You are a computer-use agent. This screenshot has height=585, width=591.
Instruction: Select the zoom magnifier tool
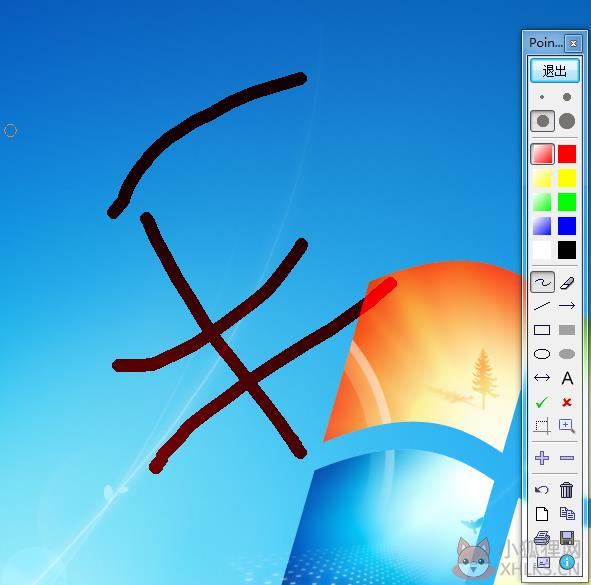tap(567, 426)
